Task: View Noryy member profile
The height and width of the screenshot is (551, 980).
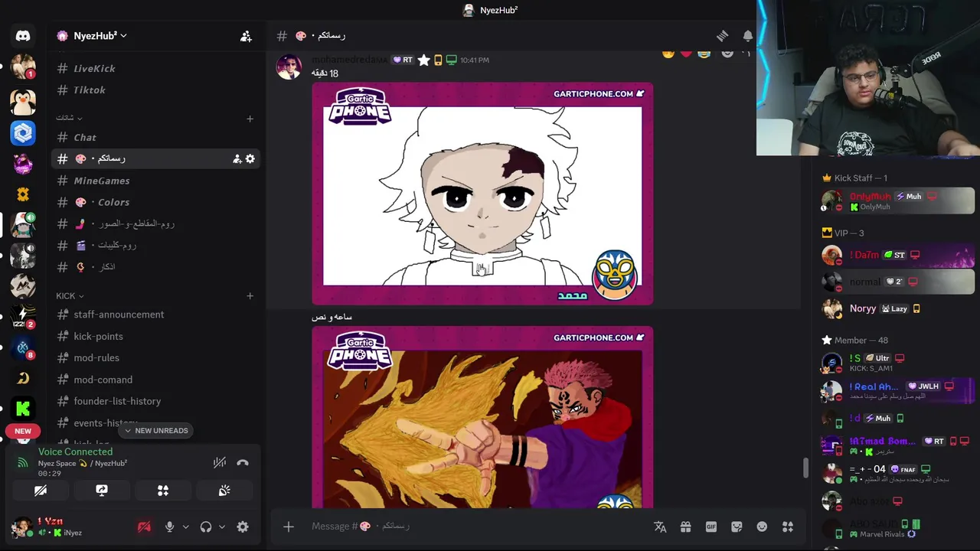Action: (x=897, y=308)
